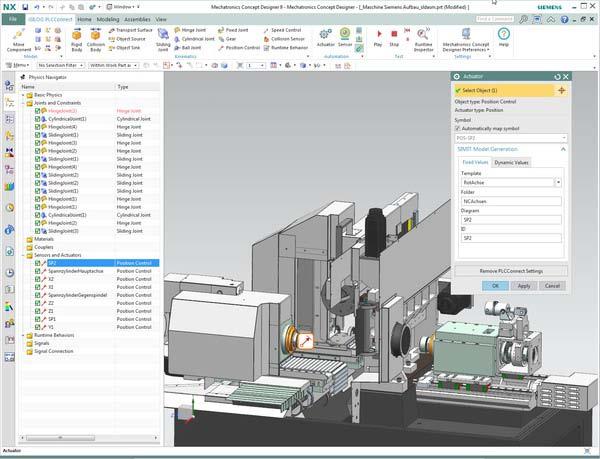Choose the Object Sink command
This screenshot has width=600, height=459.
click(x=124, y=48)
